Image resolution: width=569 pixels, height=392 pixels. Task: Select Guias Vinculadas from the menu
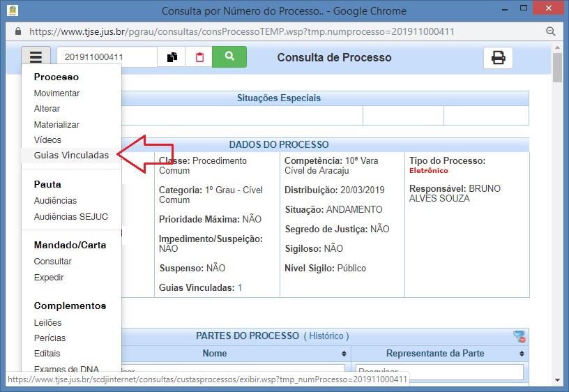coord(71,156)
